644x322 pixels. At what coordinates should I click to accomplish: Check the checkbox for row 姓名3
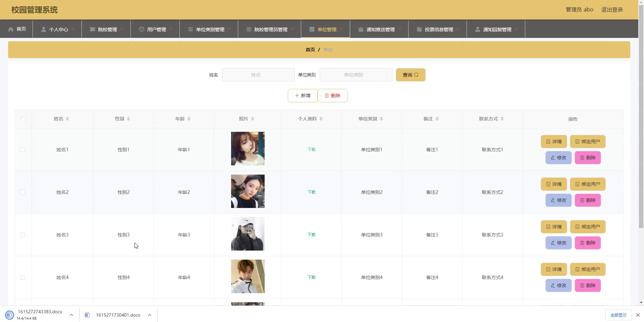(x=23, y=235)
